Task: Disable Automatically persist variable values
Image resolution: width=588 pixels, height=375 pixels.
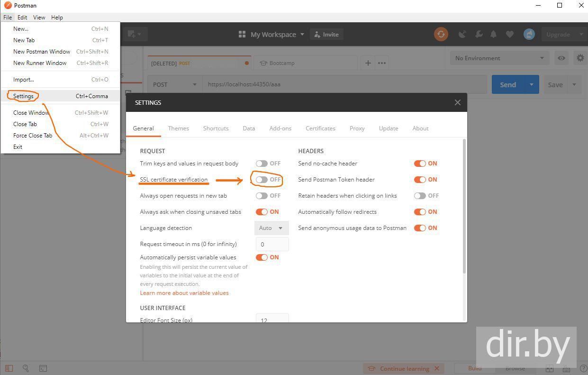Action: (262, 257)
